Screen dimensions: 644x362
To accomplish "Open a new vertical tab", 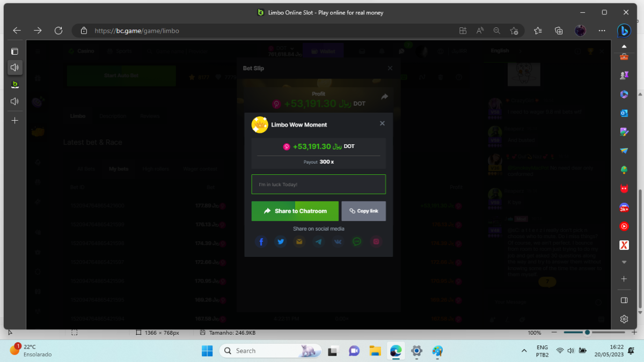I will point(15,121).
